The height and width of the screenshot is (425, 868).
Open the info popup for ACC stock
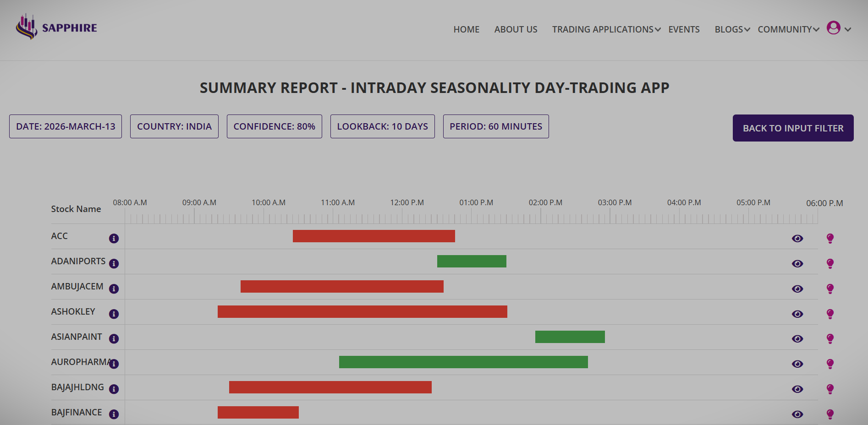click(x=114, y=238)
